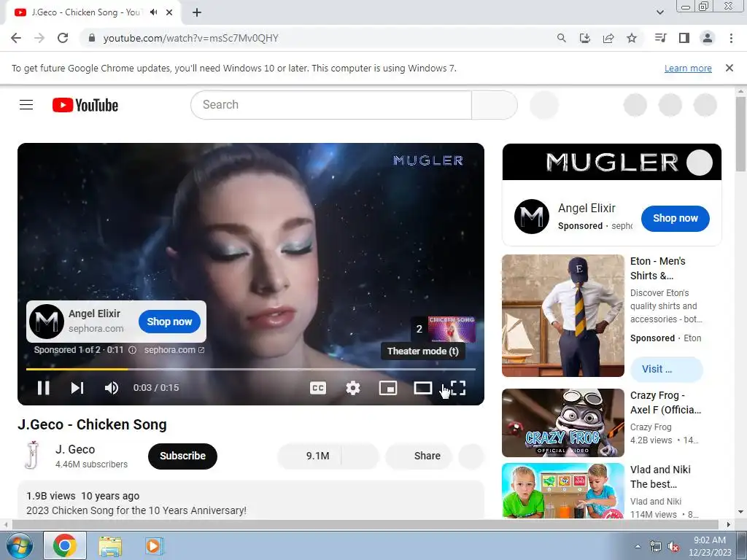Subscribe to J. Geco channel

coord(182,456)
